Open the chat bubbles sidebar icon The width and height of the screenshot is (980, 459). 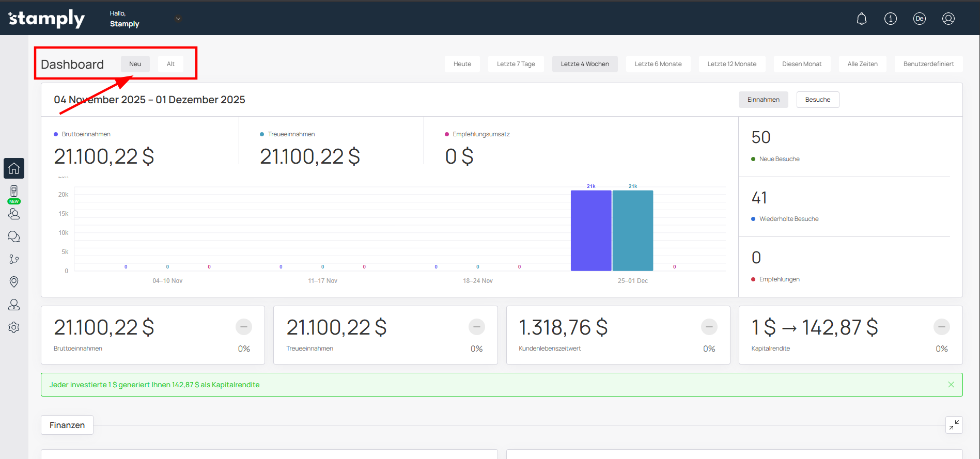click(x=14, y=236)
